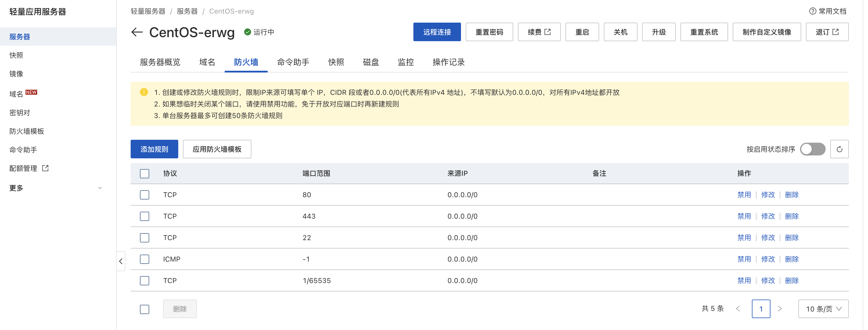Click the 续费 button
Viewport: 868px width, 330px height.
(x=539, y=32)
